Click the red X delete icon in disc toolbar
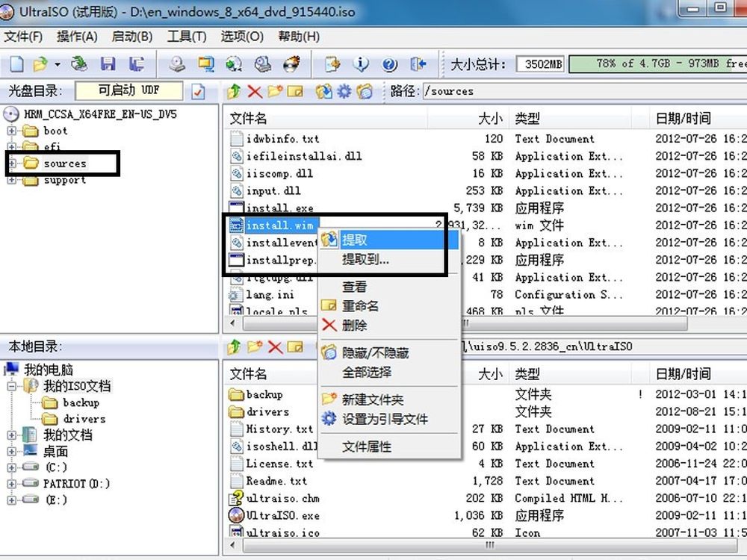This screenshot has height=560, width=747. click(x=255, y=91)
